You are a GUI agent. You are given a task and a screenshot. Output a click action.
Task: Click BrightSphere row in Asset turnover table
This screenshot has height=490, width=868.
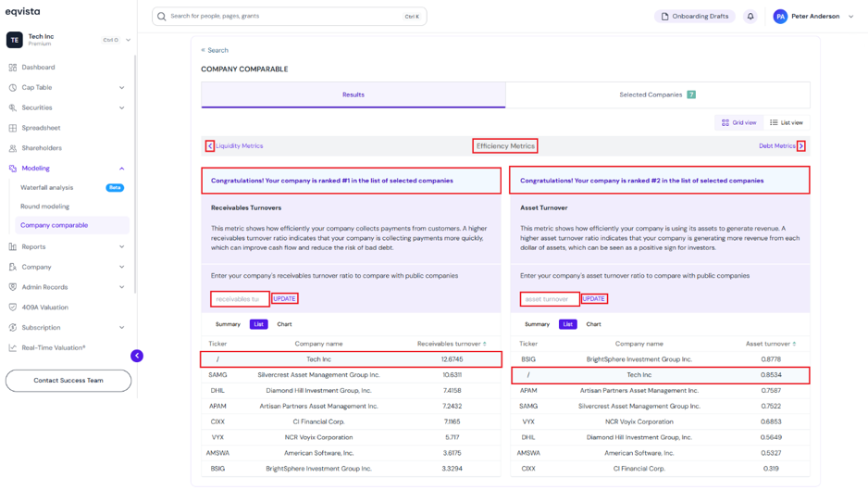660,359
